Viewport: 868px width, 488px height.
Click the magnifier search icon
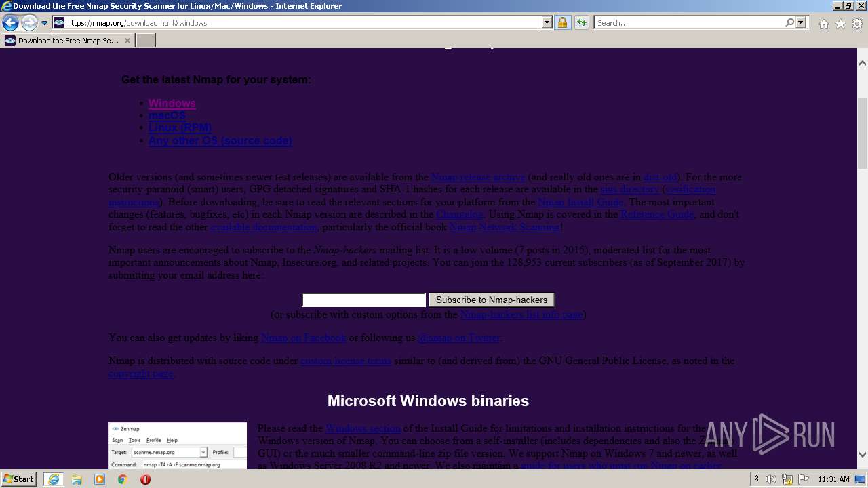click(789, 23)
